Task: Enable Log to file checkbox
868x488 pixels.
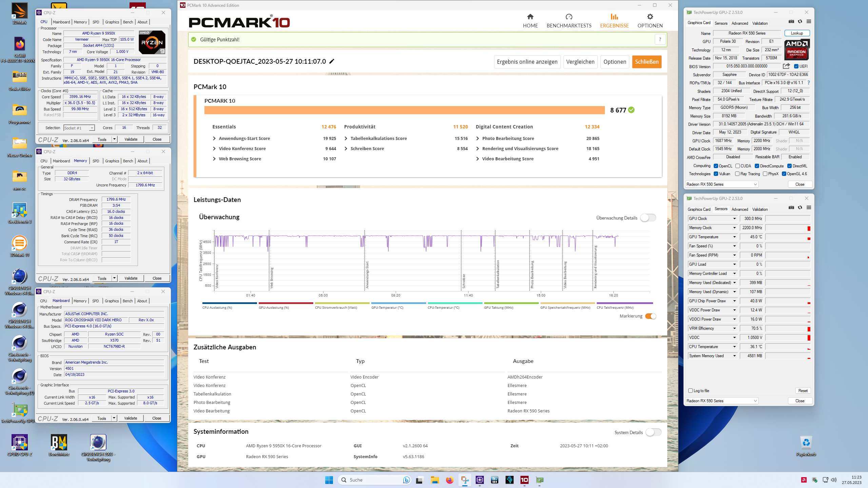Action: point(690,391)
